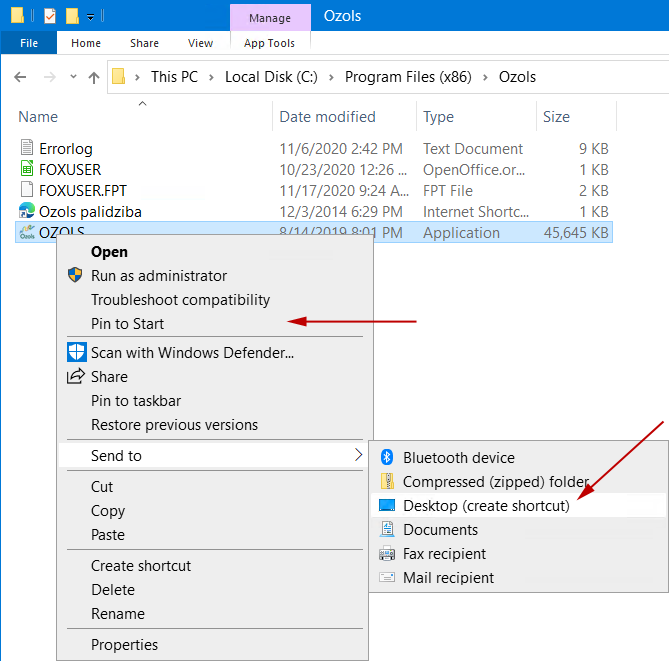Select the FOXUSER.FPT file icon

26,189
